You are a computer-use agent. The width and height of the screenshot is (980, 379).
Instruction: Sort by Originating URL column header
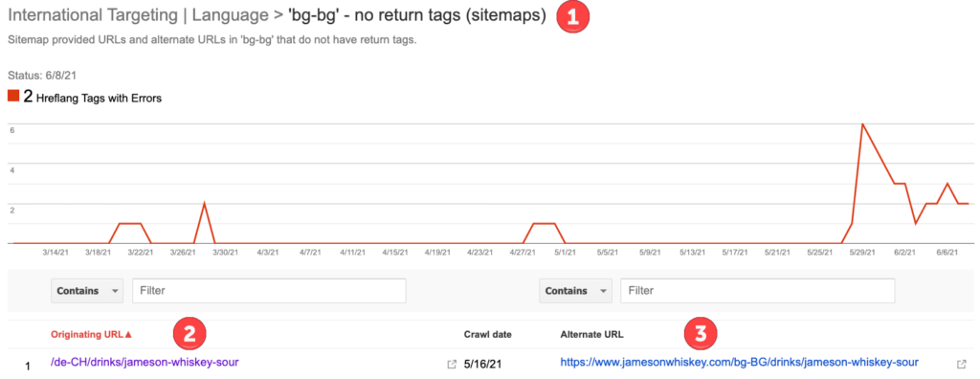pyautogui.click(x=87, y=335)
